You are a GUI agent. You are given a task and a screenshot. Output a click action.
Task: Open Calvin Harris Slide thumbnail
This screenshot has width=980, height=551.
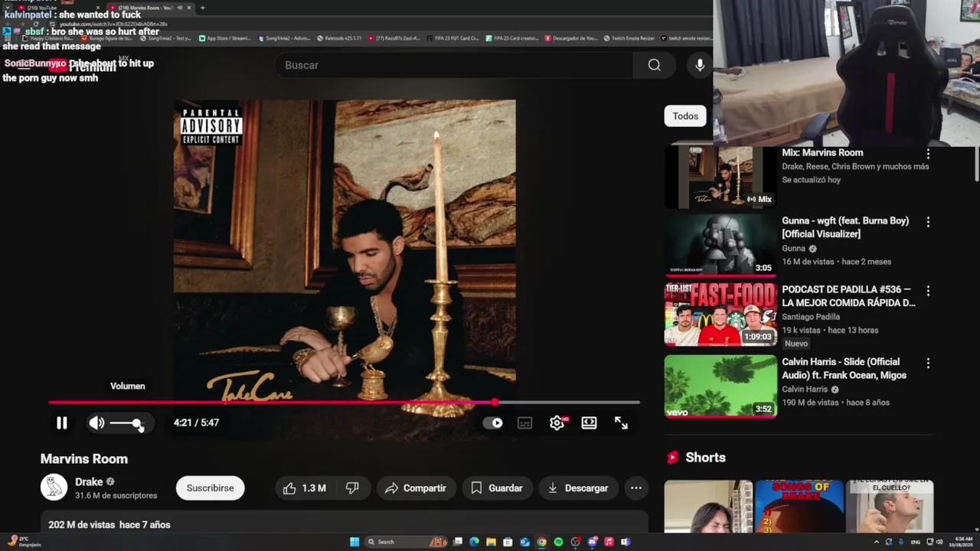point(720,386)
